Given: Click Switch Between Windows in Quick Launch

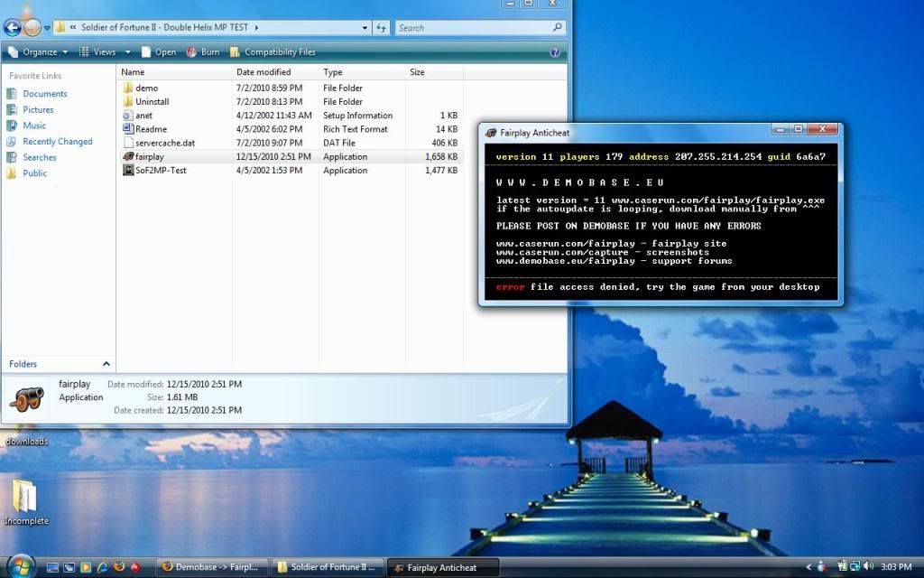Looking at the screenshot, I should (x=69, y=567).
